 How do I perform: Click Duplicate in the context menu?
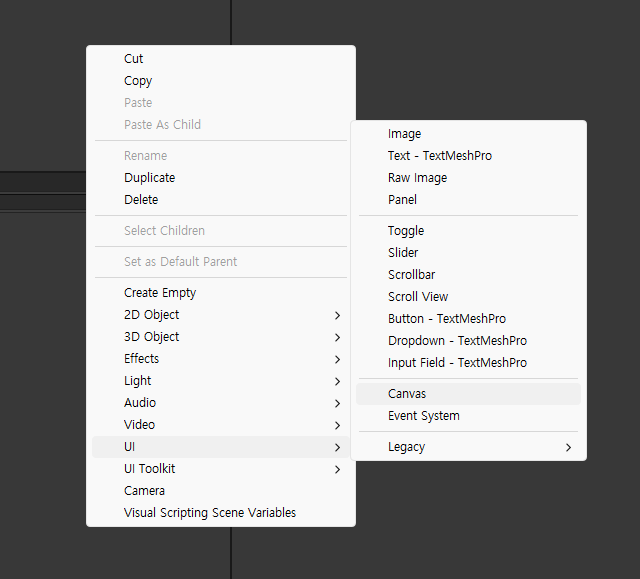point(221,177)
